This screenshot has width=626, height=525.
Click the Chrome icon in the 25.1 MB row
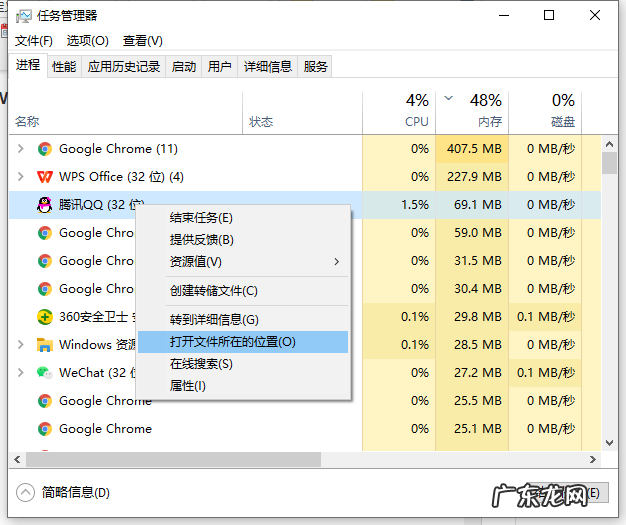click(x=45, y=429)
